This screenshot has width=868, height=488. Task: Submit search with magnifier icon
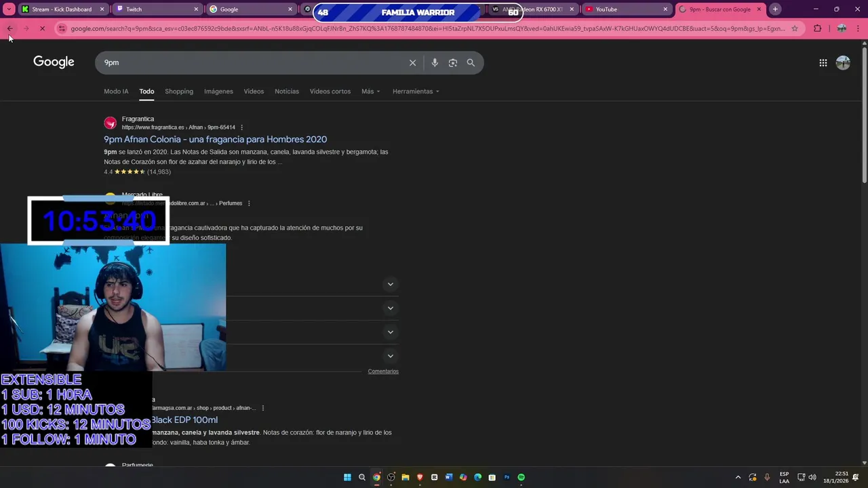point(471,62)
